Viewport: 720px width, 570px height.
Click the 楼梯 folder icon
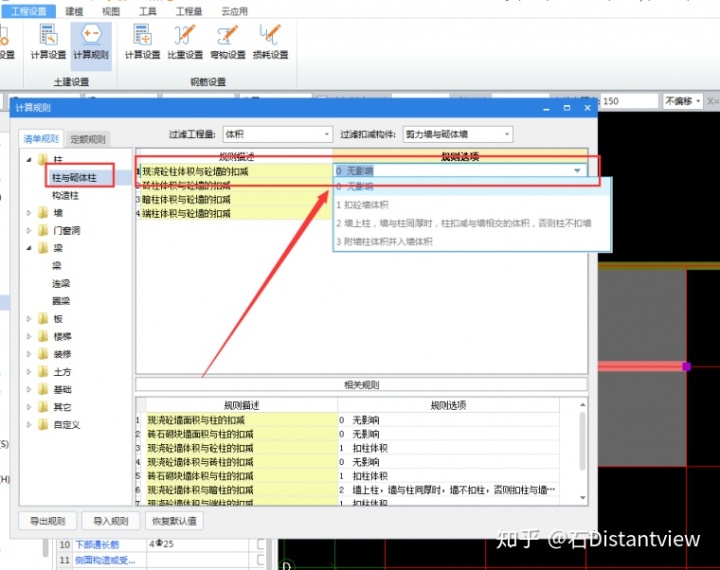tap(43, 336)
